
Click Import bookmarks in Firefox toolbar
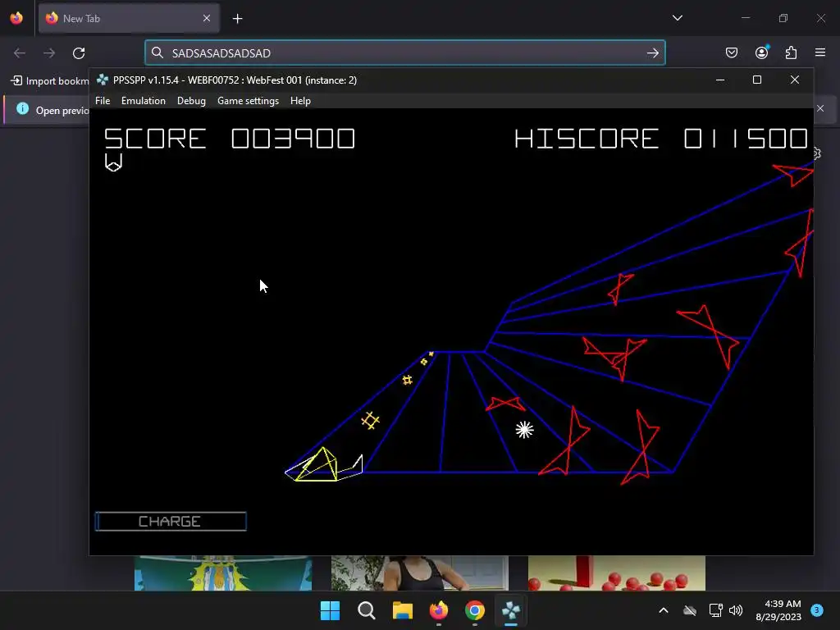49,81
